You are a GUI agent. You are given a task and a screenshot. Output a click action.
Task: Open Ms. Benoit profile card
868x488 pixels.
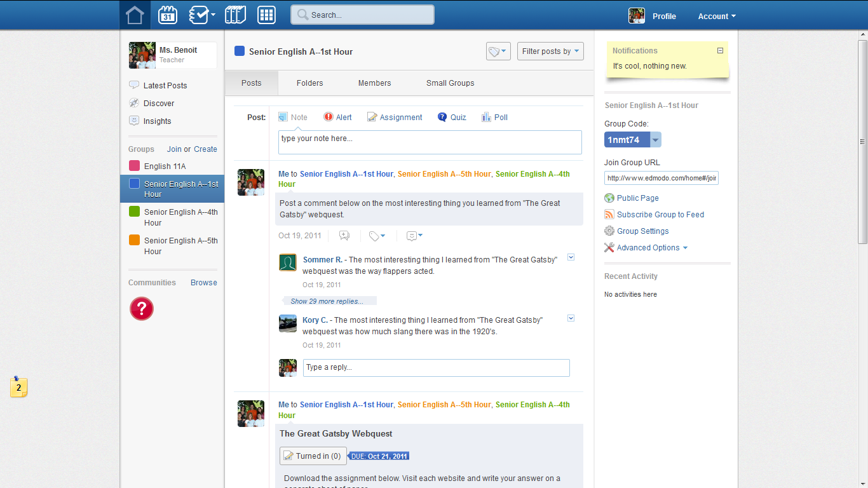(x=172, y=55)
